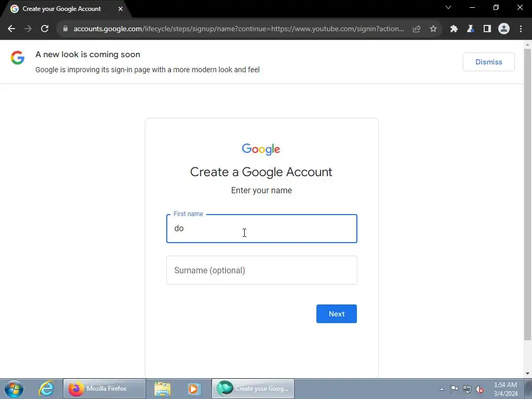Open the File Explorer taskbar icon
Image resolution: width=532 pixels, height=399 pixels.
tap(163, 389)
